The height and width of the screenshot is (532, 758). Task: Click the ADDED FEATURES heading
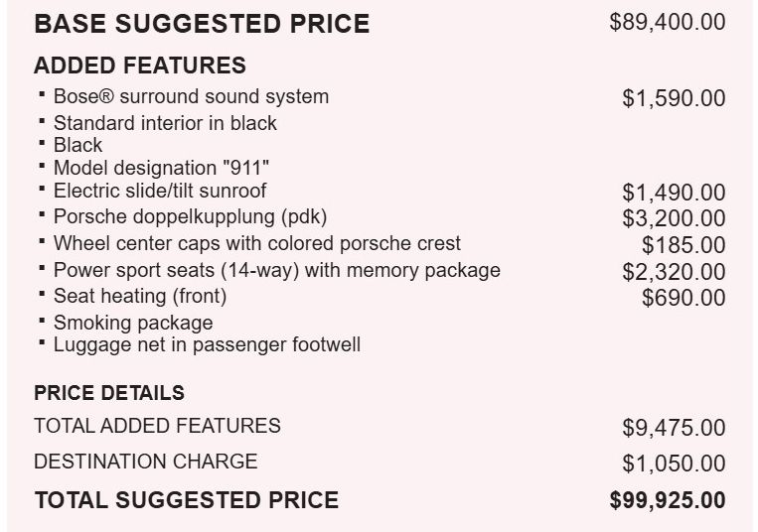(x=140, y=66)
